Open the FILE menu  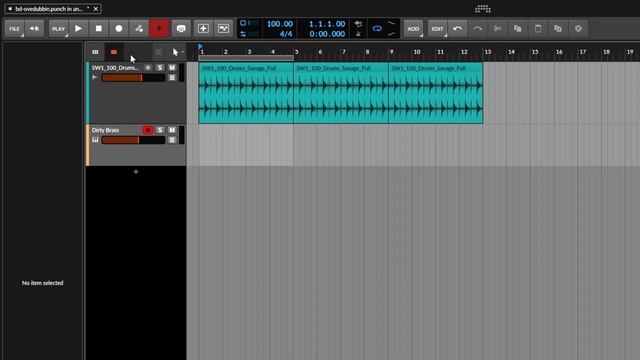(x=14, y=29)
